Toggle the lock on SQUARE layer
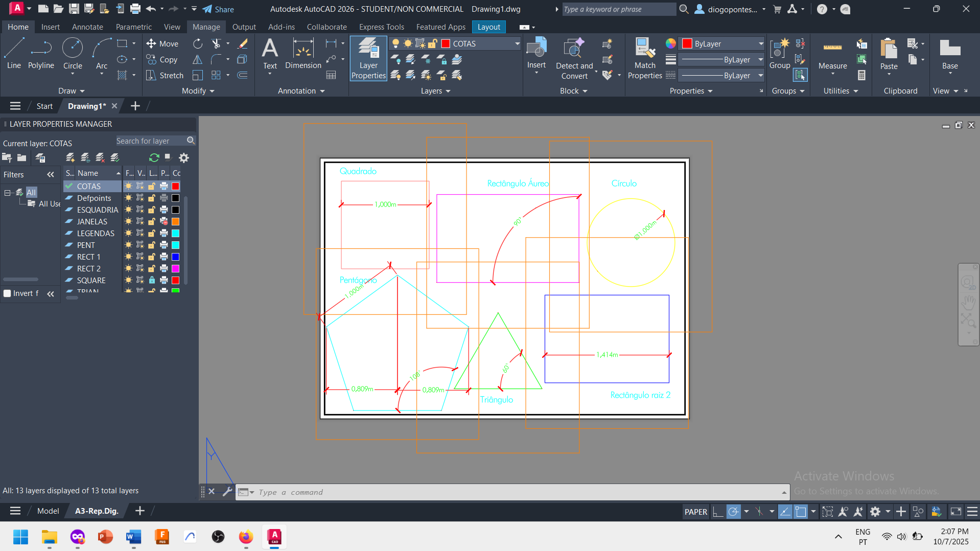This screenshot has width=980, height=551. pyautogui.click(x=152, y=280)
